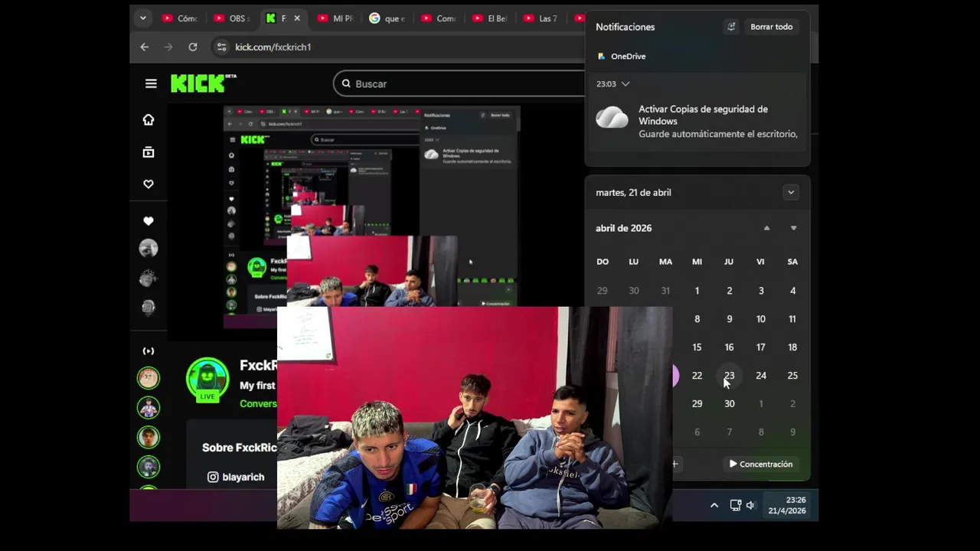The image size is (980, 551).
Task: Click Borrar todo button
Action: [x=771, y=27]
